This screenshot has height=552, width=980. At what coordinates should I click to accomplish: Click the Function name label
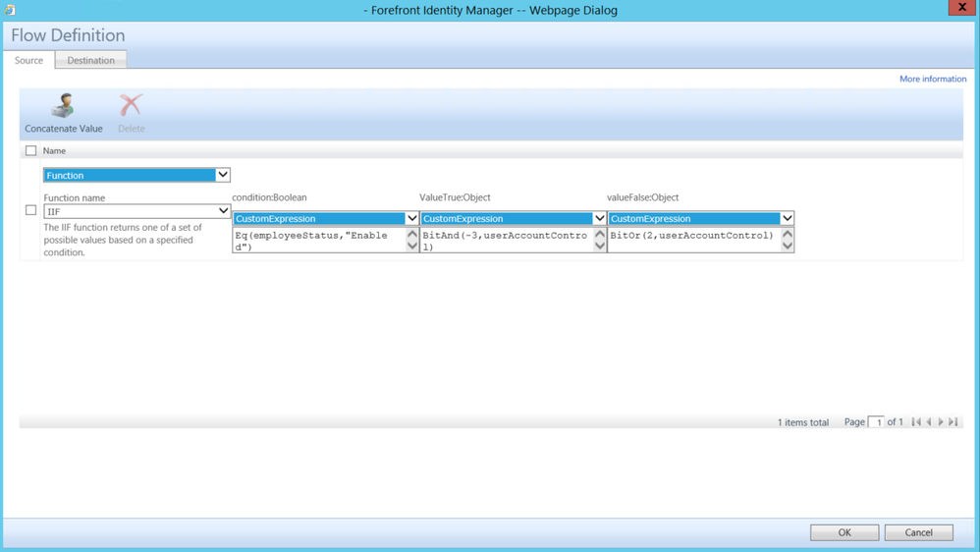coord(75,197)
